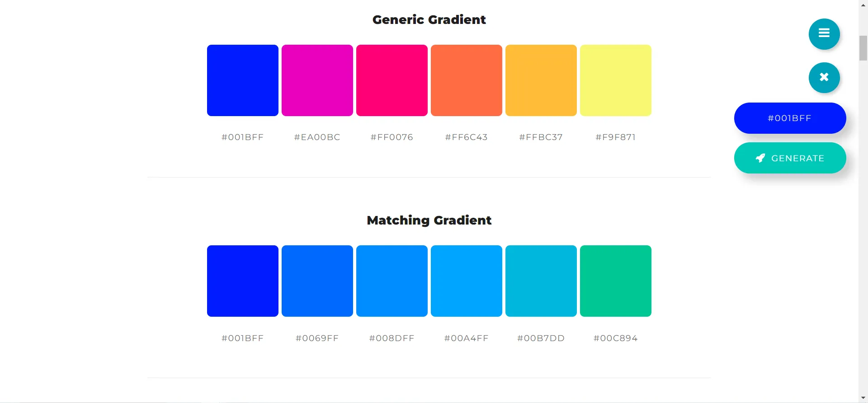Screen dimensions: 868x403
Task: Click the scrollbar up arrow
Action: [x=863, y=5]
